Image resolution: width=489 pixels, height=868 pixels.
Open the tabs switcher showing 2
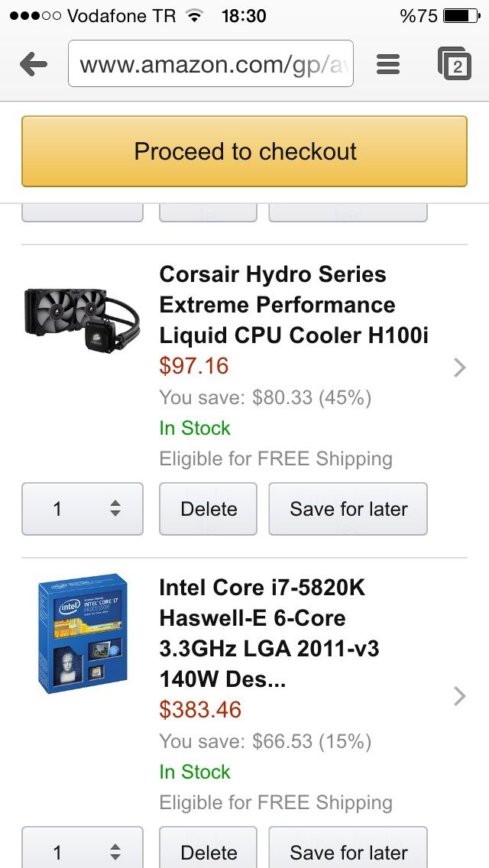click(454, 64)
